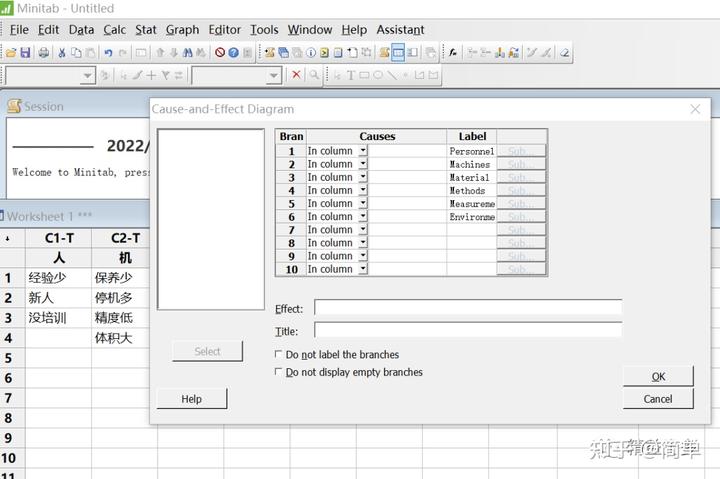Click the red Cancel circle icon
Viewport: 720px width, 479px height.
tap(220, 52)
